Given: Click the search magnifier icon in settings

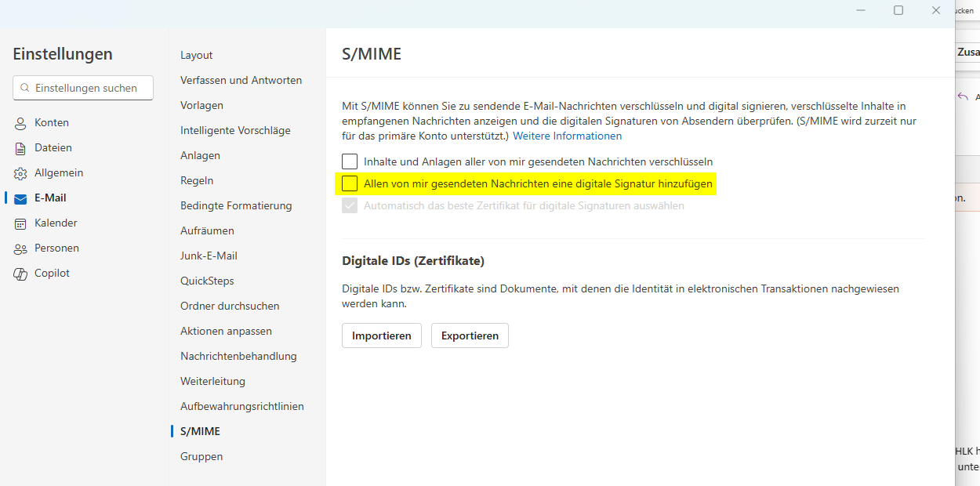Looking at the screenshot, I should point(25,88).
